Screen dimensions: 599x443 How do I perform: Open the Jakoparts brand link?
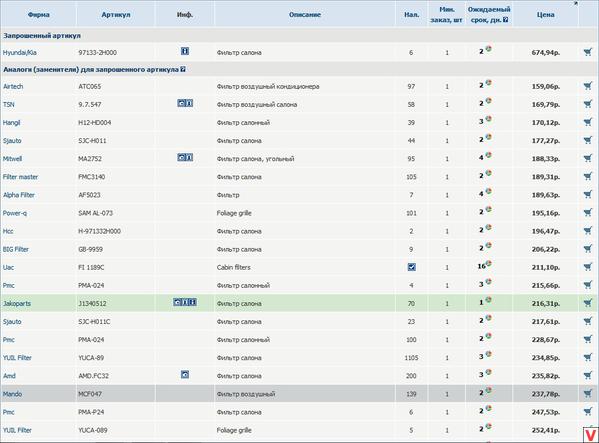coord(17,304)
